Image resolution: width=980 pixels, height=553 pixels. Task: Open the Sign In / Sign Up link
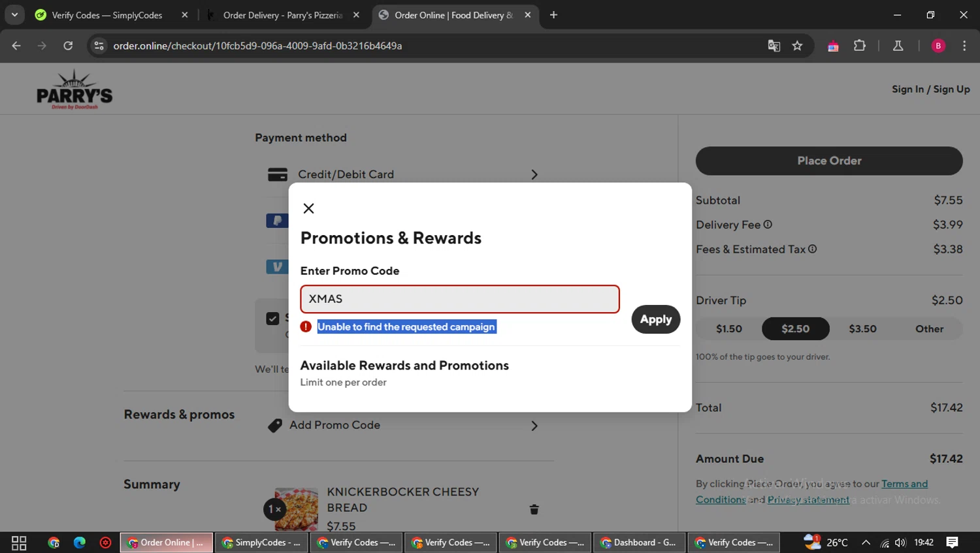tap(930, 89)
